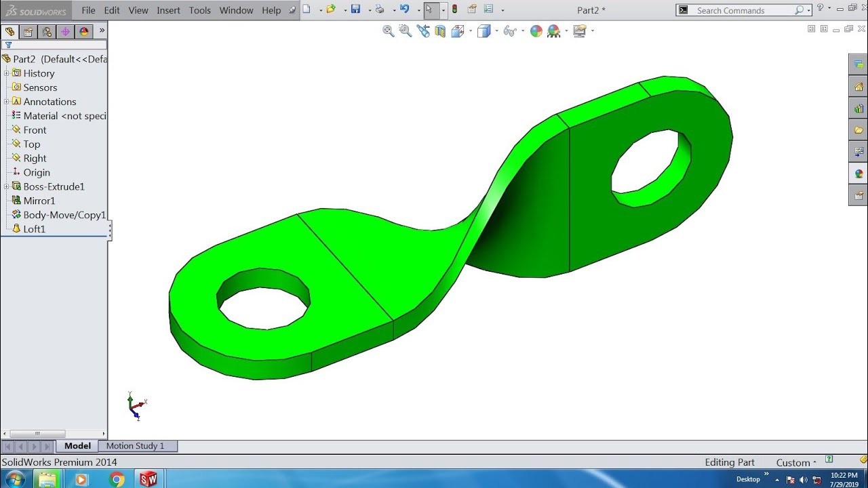This screenshot has width=868, height=488.
Task: Toggle the Section View tool
Action: click(440, 31)
